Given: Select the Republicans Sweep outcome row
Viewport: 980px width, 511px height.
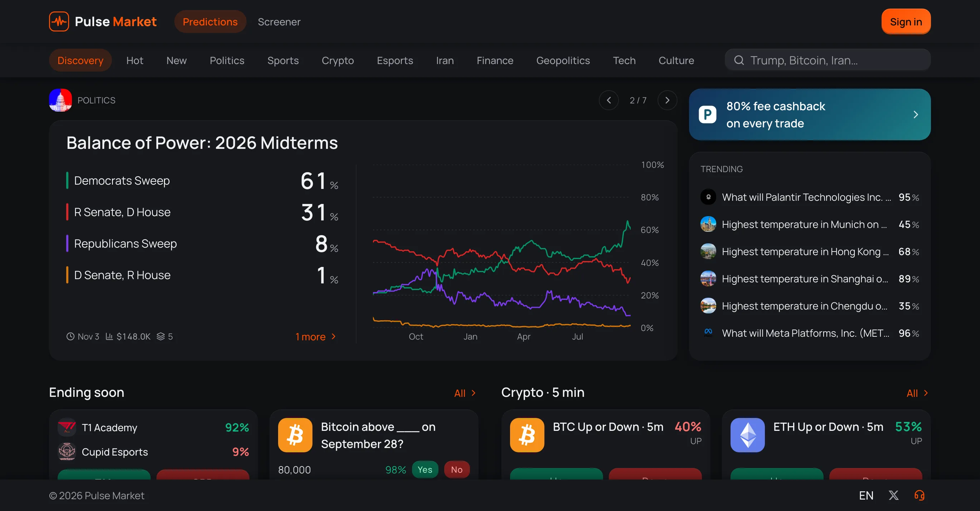Looking at the screenshot, I should [x=202, y=243].
